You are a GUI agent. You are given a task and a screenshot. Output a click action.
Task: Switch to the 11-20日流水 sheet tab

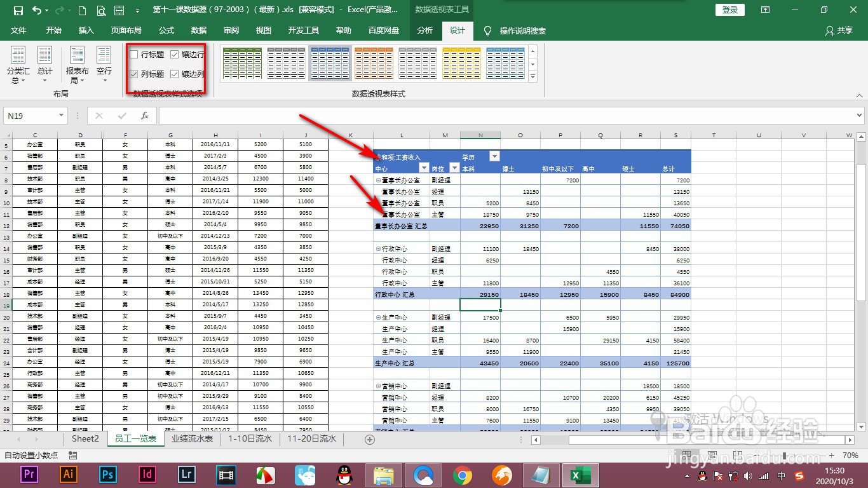click(x=311, y=439)
